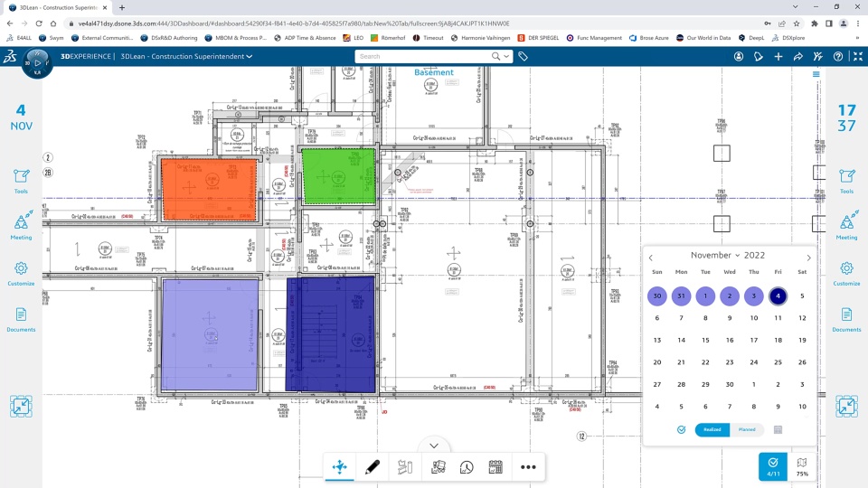This screenshot has width=868, height=488.
Task: Open Documents in right sidebar
Action: tap(846, 320)
